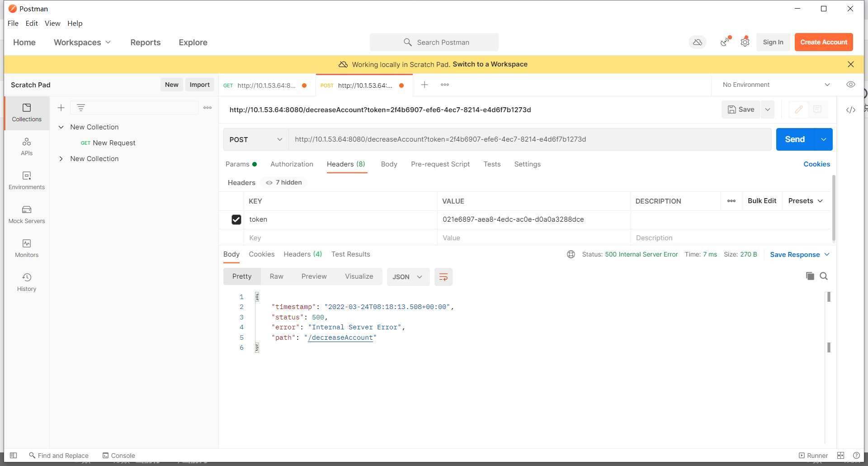Image resolution: width=868 pixels, height=466 pixels.
Task: Select Pretty response view
Action: click(x=242, y=276)
